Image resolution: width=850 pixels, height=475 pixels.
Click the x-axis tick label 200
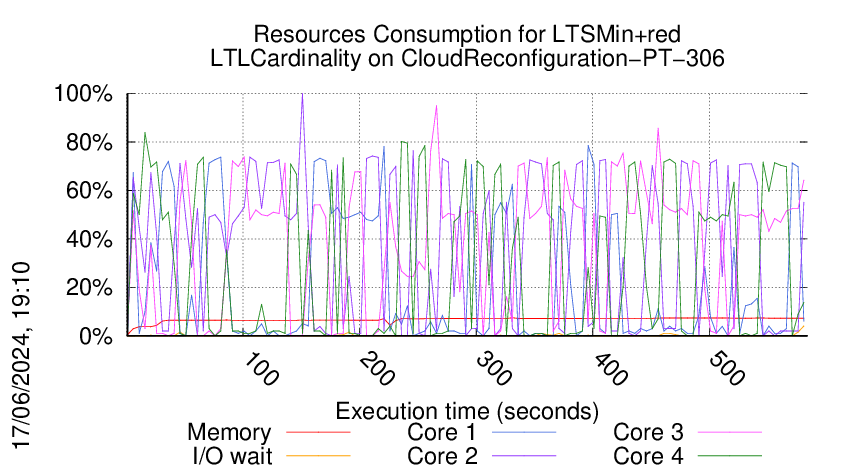pyautogui.click(x=377, y=369)
